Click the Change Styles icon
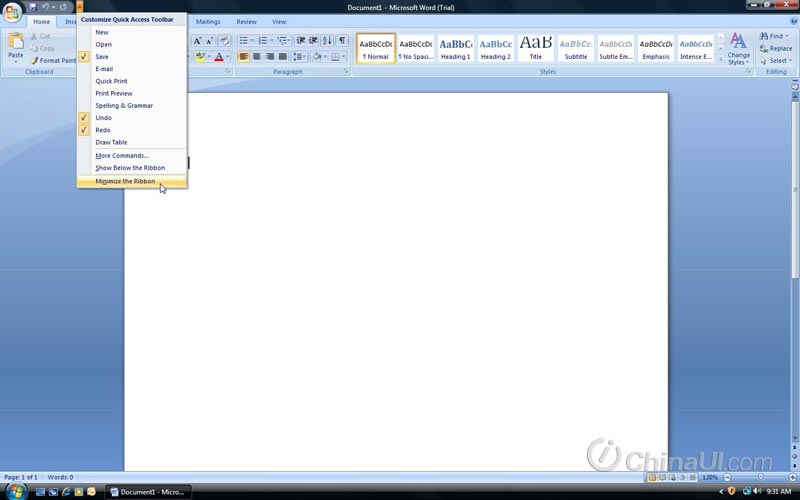 [x=738, y=46]
